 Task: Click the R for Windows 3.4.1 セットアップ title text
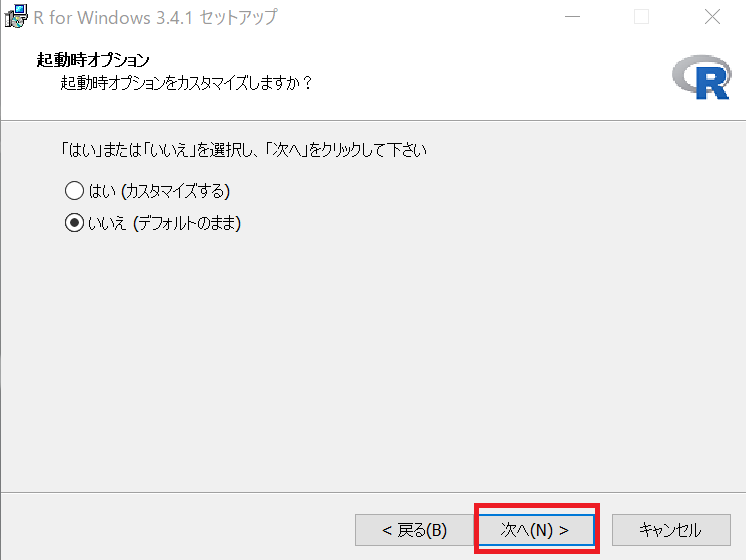tap(155, 18)
